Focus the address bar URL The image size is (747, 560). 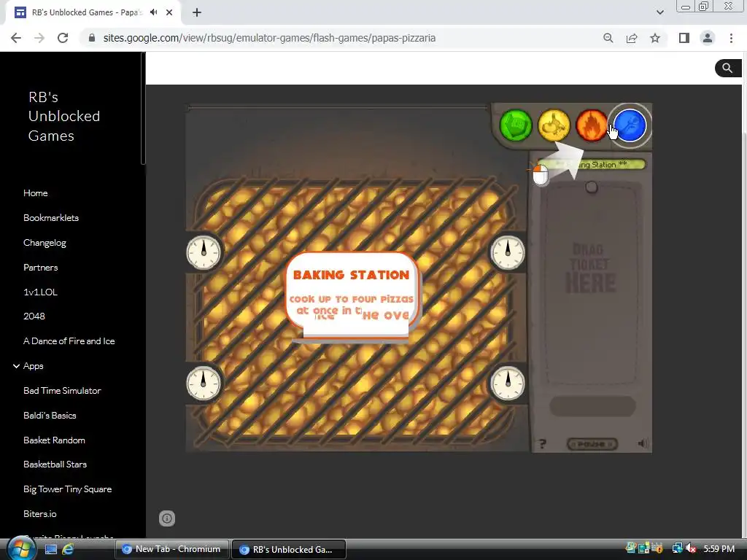269,38
